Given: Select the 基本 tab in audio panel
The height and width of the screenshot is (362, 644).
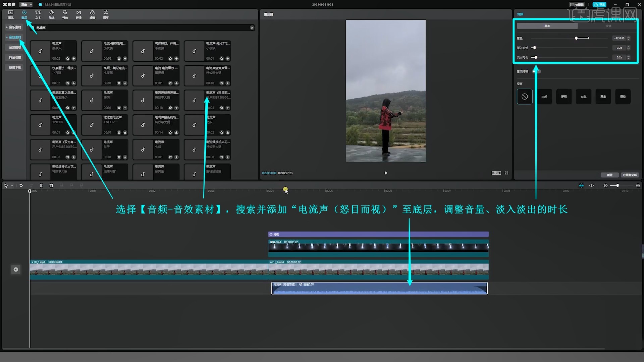Looking at the screenshot, I should 547,26.
